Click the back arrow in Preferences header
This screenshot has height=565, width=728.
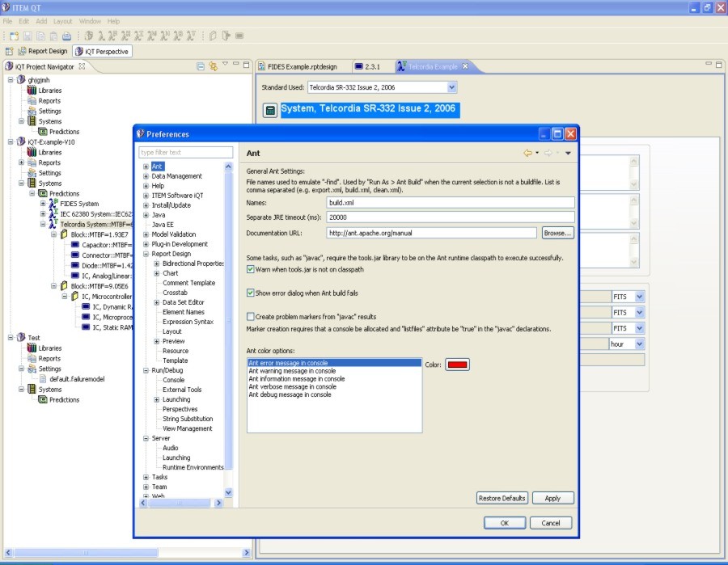527,153
